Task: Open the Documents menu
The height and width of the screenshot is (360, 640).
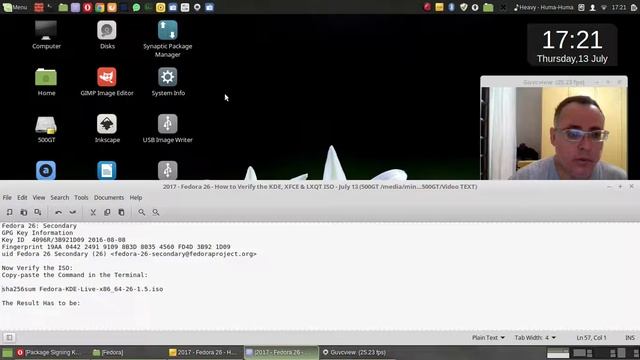Action: pos(109,198)
